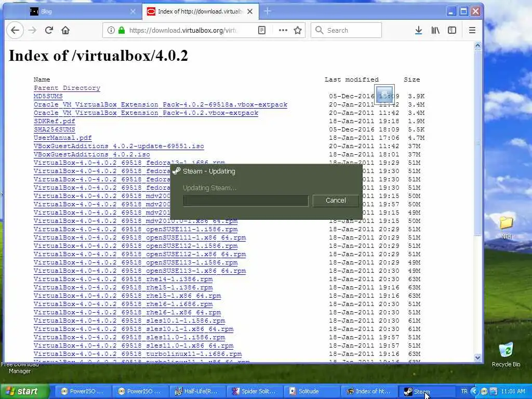The width and height of the screenshot is (532, 399).
Task: Download openSUSE112-1.x86_64.rpm package
Action: click(x=140, y=254)
